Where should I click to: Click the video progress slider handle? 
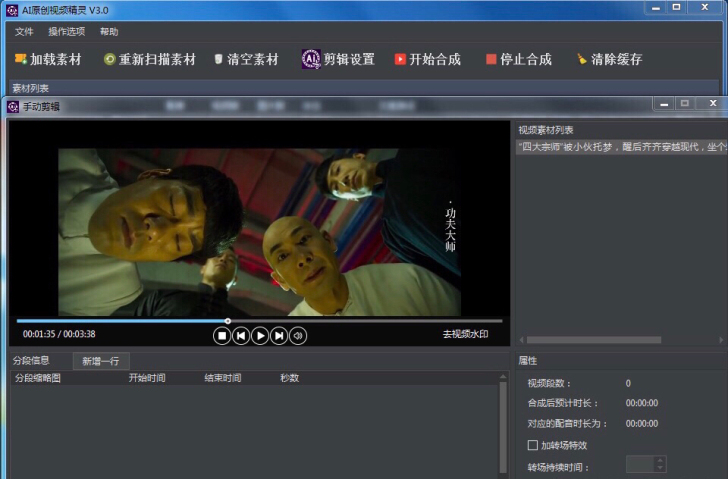click(x=228, y=321)
